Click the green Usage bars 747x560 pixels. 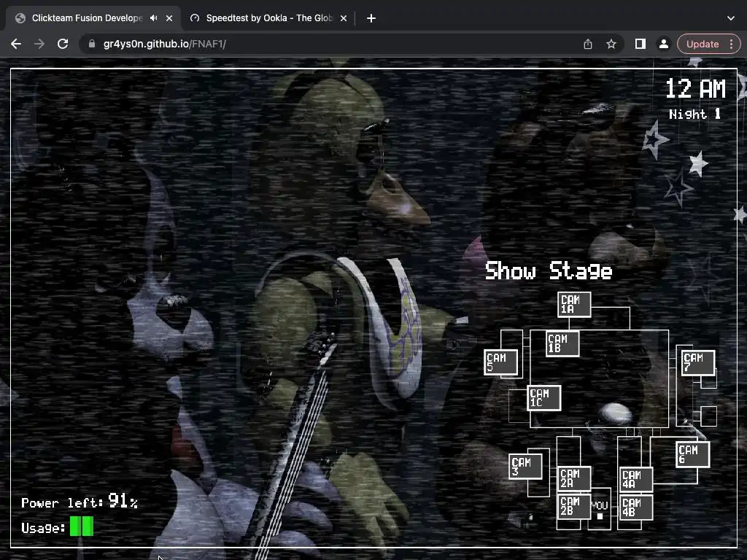pyautogui.click(x=82, y=526)
